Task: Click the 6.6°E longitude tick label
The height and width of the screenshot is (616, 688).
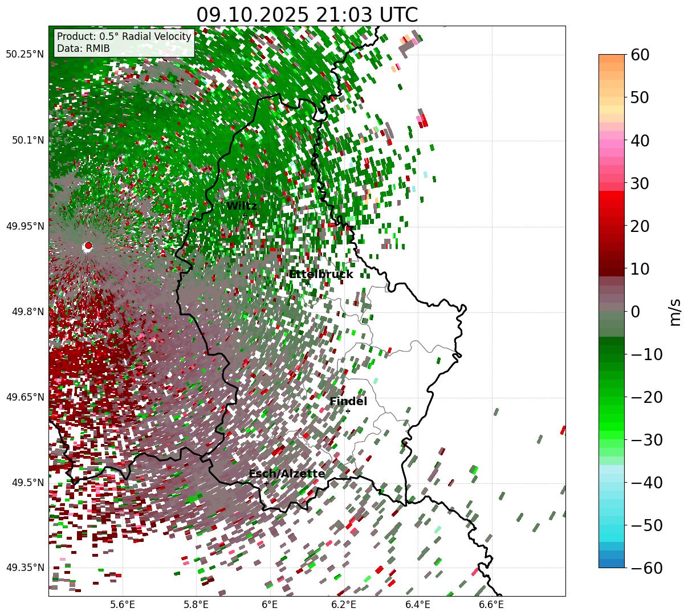Action: (491, 605)
